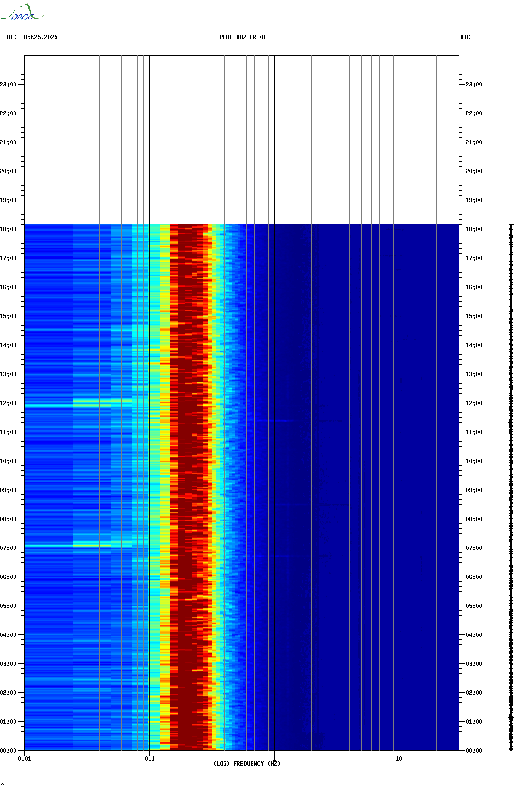Click the 10 Hz frequency axis label
532x789 pixels.
399,759
